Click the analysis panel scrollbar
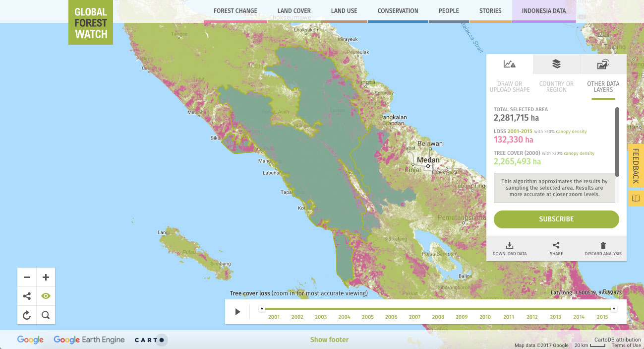The height and width of the screenshot is (349, 644). coord(617,142)
